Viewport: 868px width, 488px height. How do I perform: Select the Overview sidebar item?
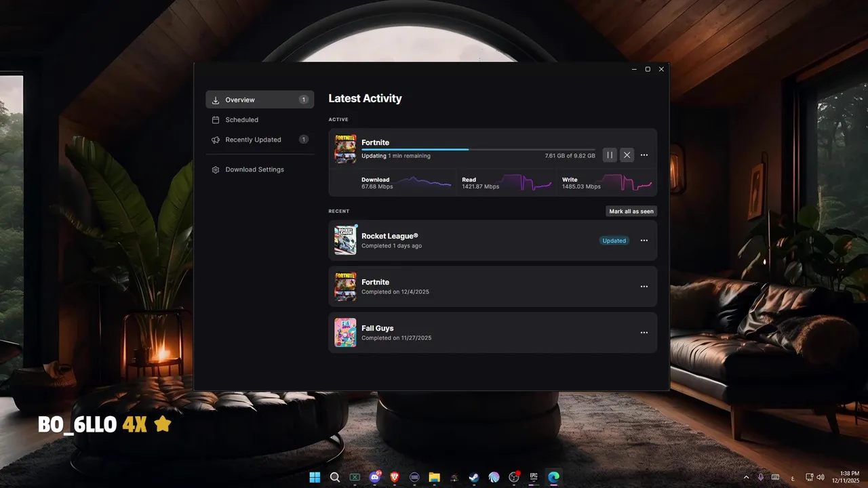[260, 100]
